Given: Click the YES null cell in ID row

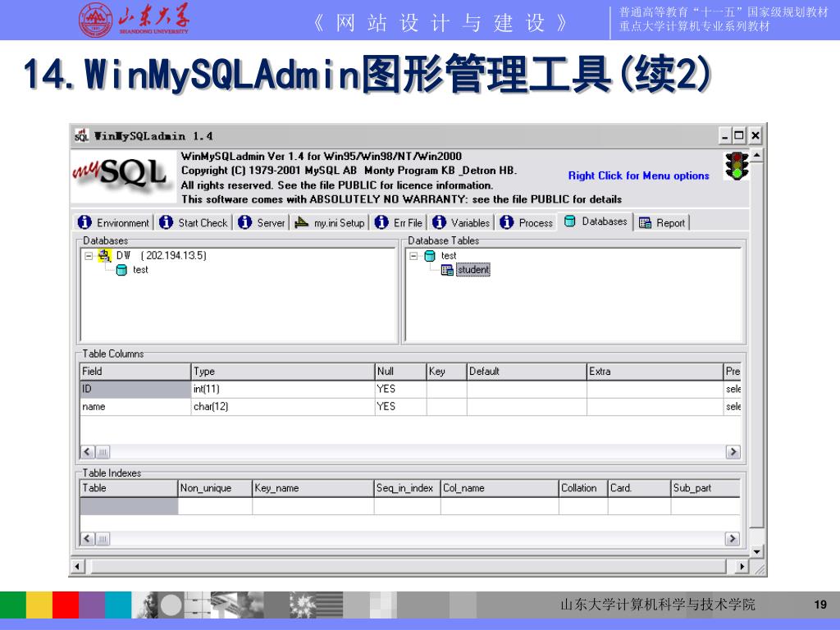Looking at the screenshot, I should click(400, 389).
